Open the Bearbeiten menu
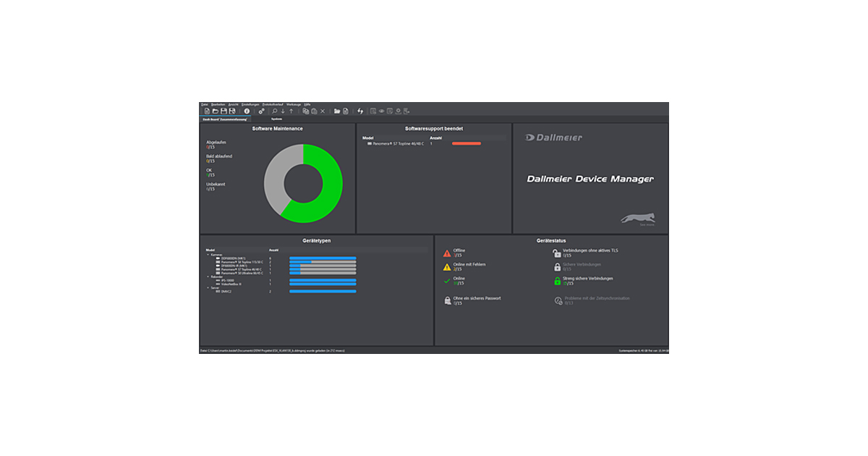Viewport: 868px width, 456px height. [218, 104]
